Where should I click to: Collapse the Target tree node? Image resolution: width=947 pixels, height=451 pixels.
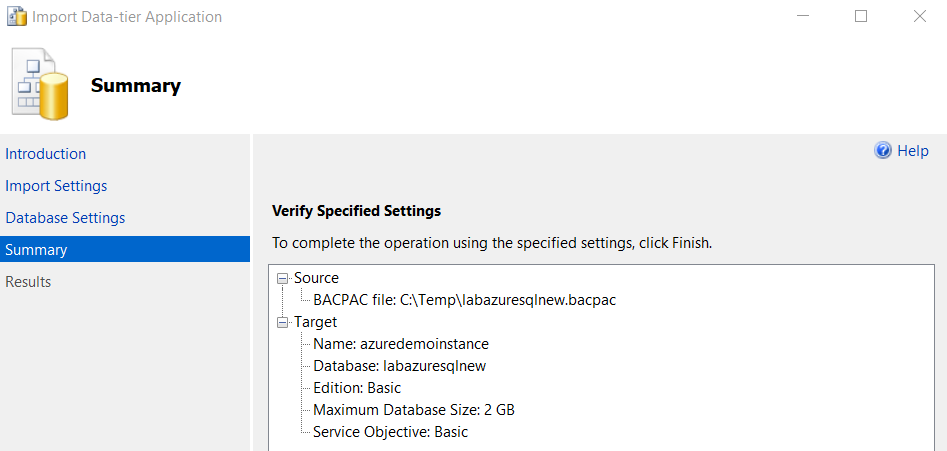click(283, 323)
